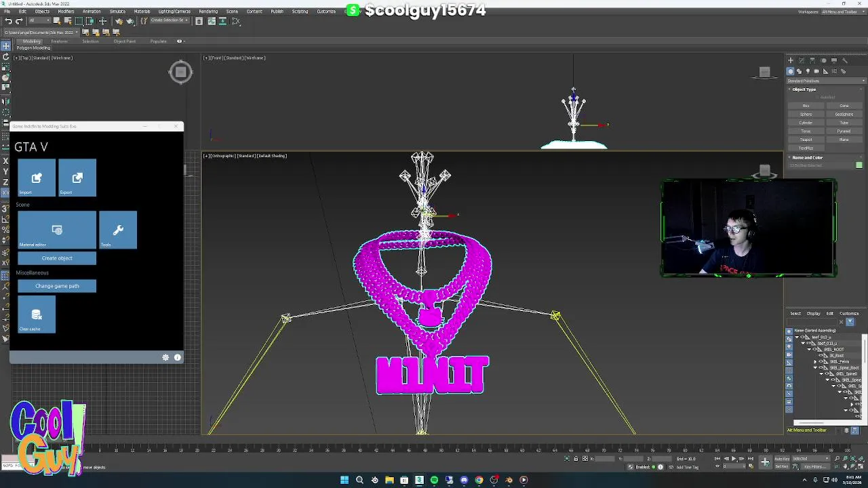Collapse the teef_012_u tree node
868x488 pixels.
point(797,337)
